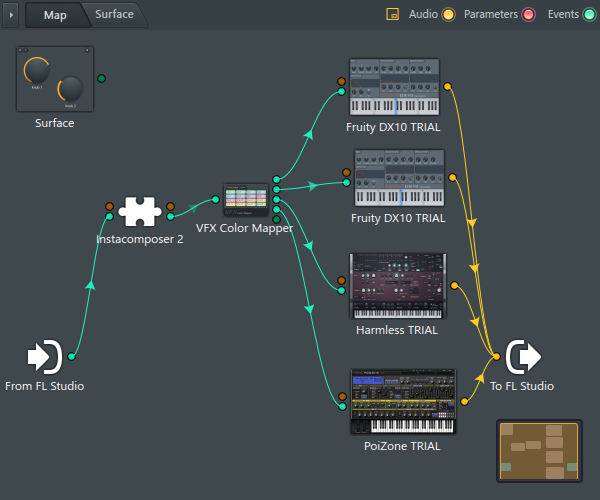The width and height of the screenshot is (600, 500).
Task: Open the upper Fruity DX10 TRIAL plugin
Action: [x=395, y=87]
